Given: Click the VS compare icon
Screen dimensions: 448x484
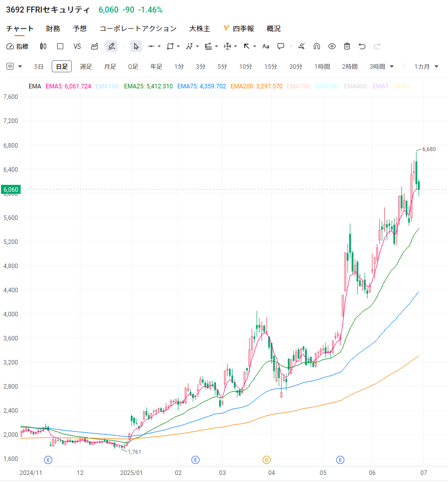Looking at the screenshot, I should (x=77, y=46).
